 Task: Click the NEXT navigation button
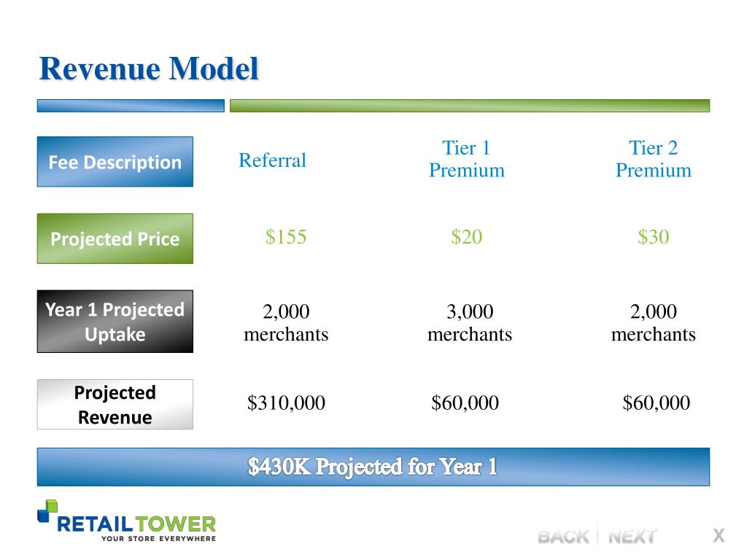click(632, 537)
